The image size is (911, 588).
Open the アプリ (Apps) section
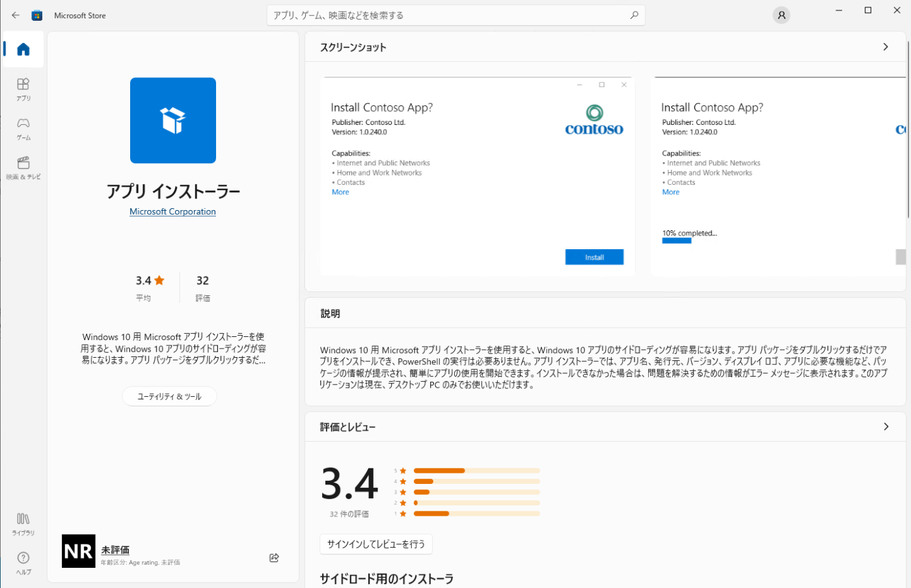23,89
